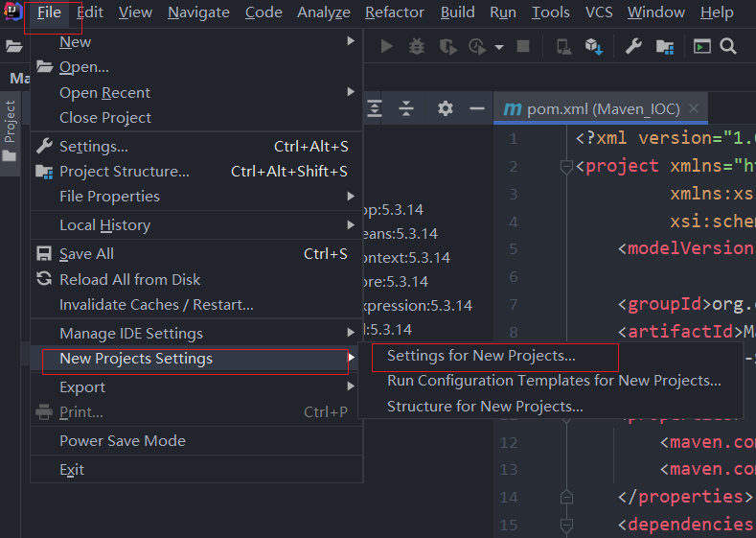Open the project panel gear options
The height and width of the screenshot is (538, 756).
[445, 108]
